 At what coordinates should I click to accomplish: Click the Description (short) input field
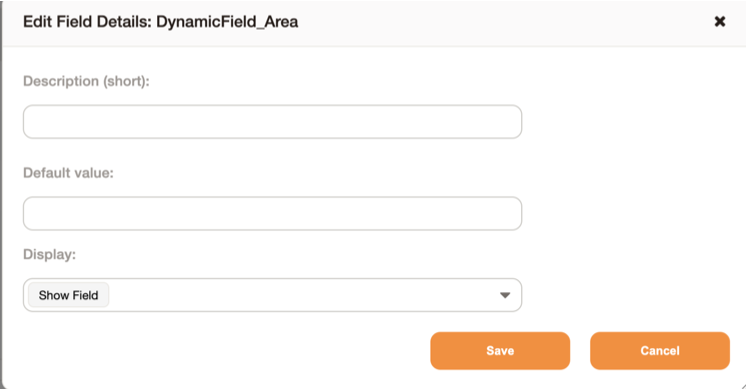(x=273, y=122)
